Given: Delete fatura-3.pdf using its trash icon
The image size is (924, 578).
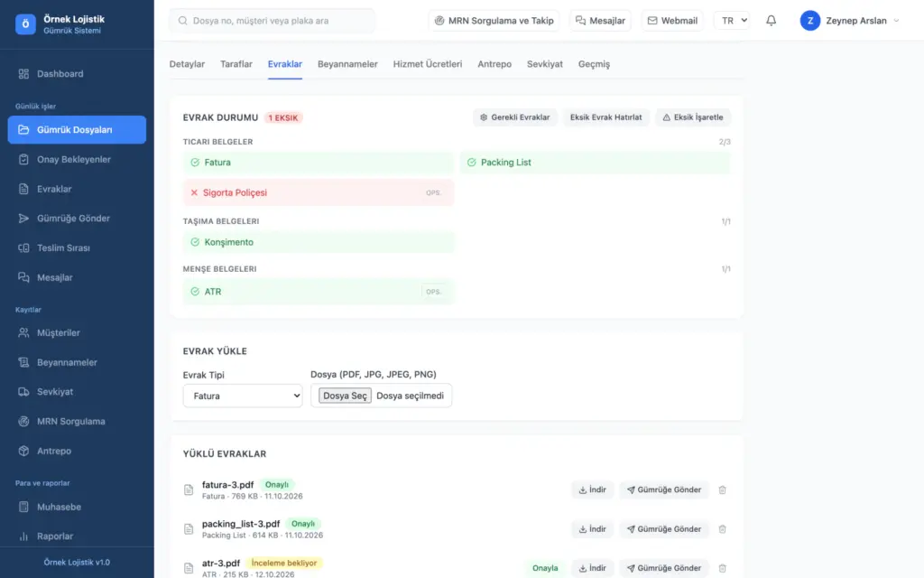Looking at the screenshot, I should coord(723,489).
